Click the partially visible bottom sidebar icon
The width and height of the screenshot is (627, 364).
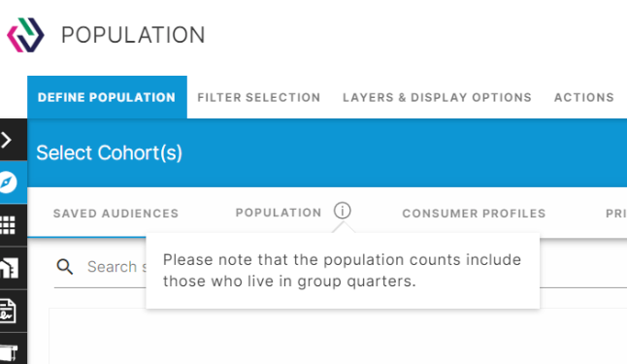tap(9, 350)
